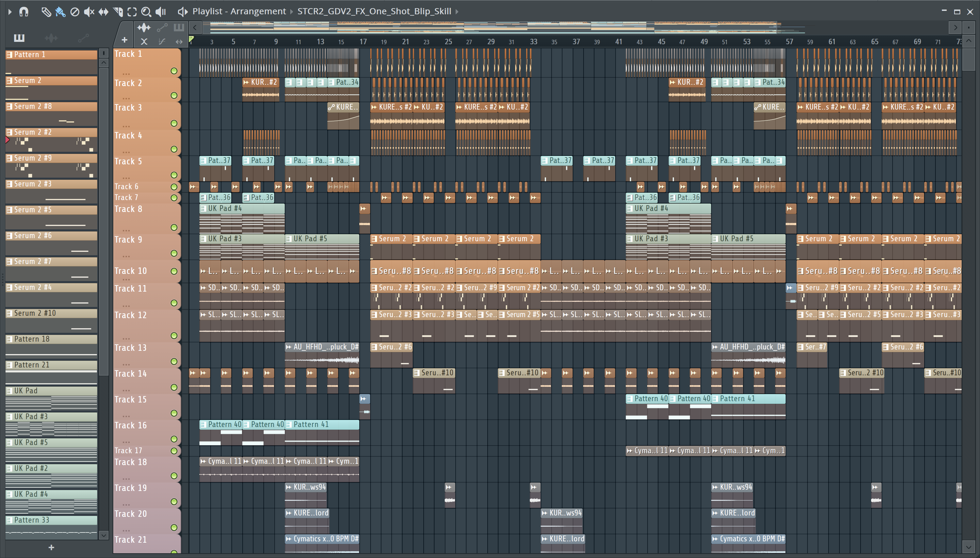Select the Delete tool
The height and width of the screenshot is (558, 980).
75,12
